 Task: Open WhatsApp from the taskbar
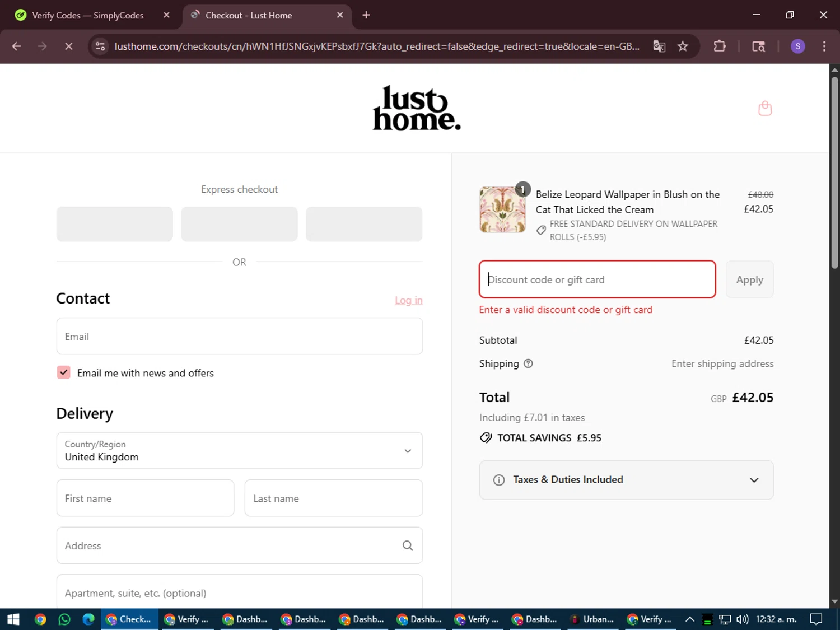coord(64,619)
